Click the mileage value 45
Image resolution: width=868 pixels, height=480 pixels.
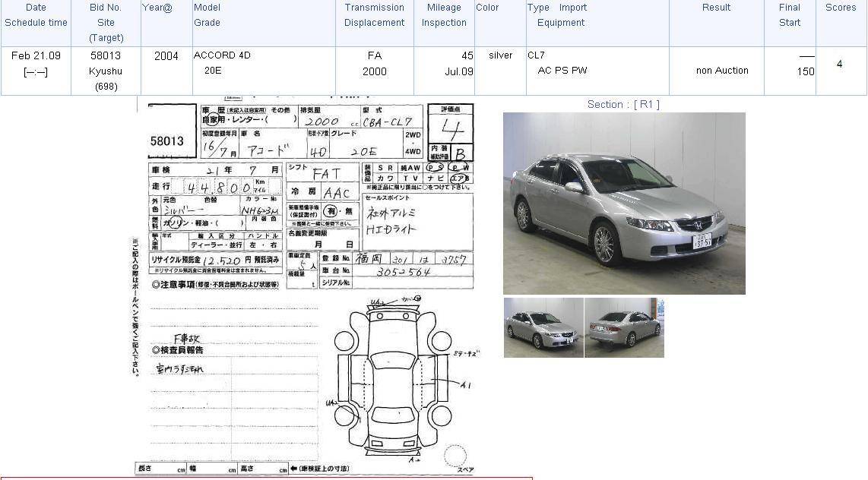[467, 55]
